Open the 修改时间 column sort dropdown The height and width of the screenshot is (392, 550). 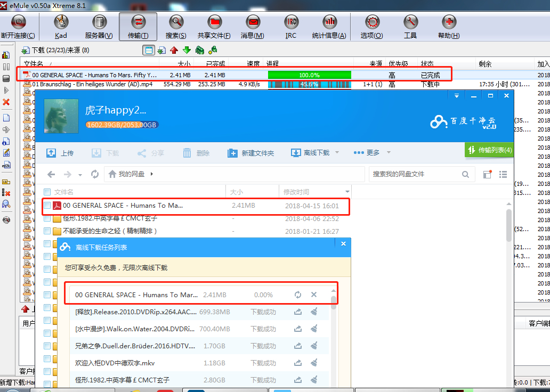347,192
